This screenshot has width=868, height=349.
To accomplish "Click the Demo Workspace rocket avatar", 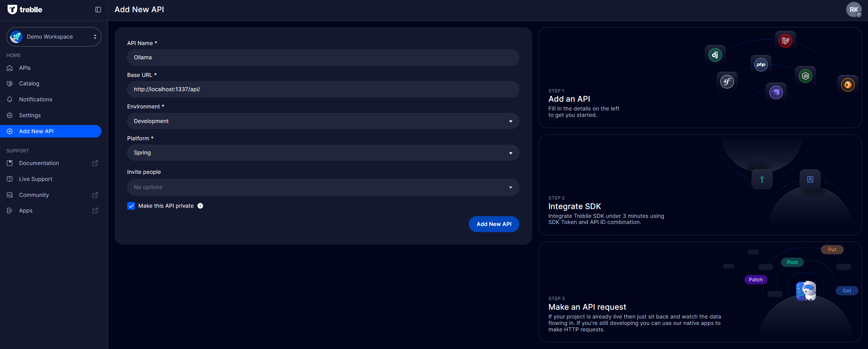I will (16, 37).
